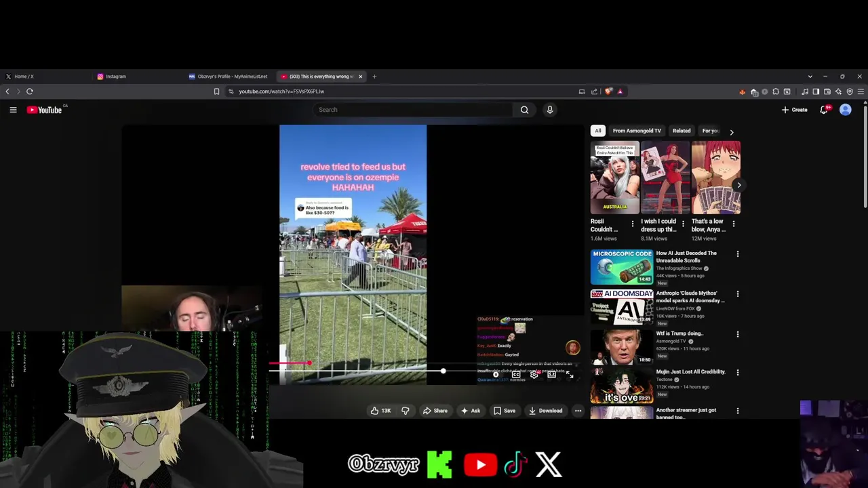Open options for Claude Mythos video
The image size is (868, 488).
click(738, 294)
